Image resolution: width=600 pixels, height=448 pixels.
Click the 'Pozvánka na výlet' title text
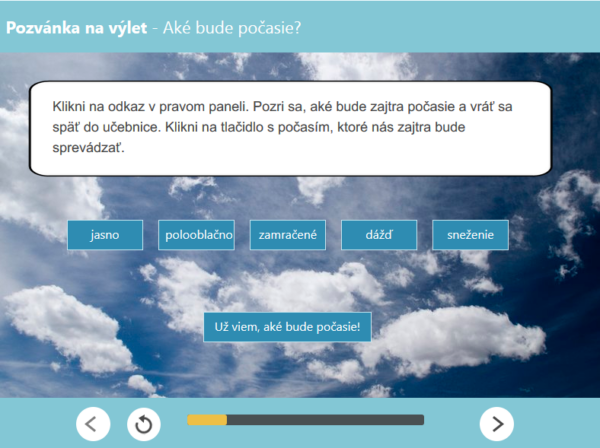point(77,28)
